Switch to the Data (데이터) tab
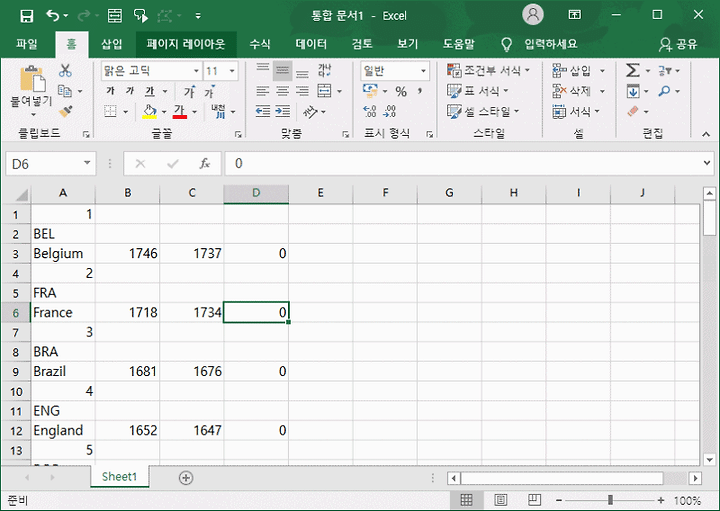The image size is (720, 511). [311, 44]
